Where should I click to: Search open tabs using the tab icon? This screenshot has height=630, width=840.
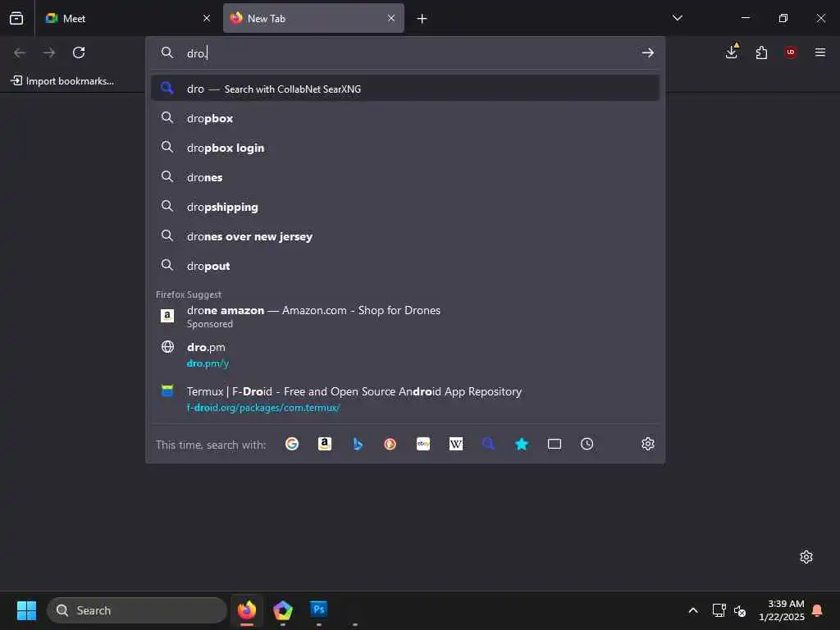click(555, 444)
